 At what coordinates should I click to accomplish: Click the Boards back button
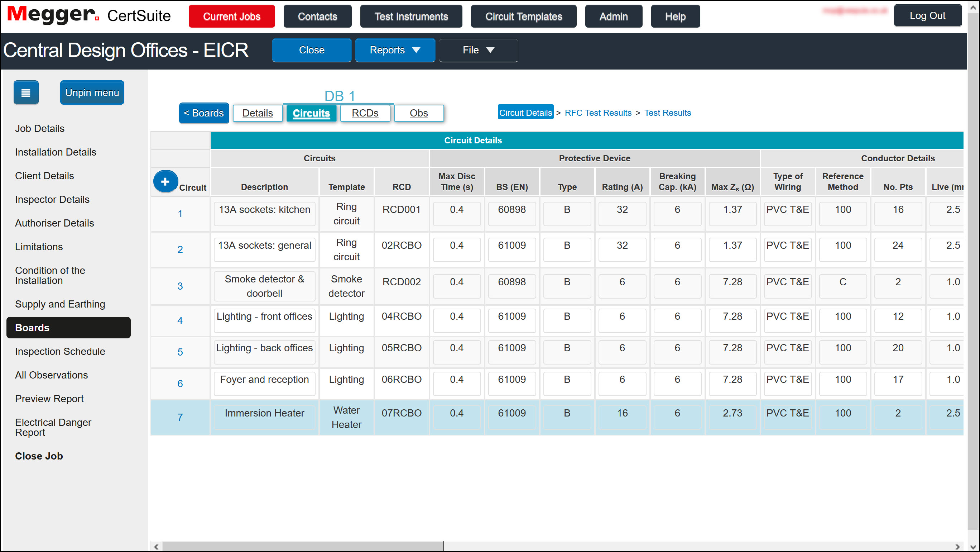click(203, 113)
